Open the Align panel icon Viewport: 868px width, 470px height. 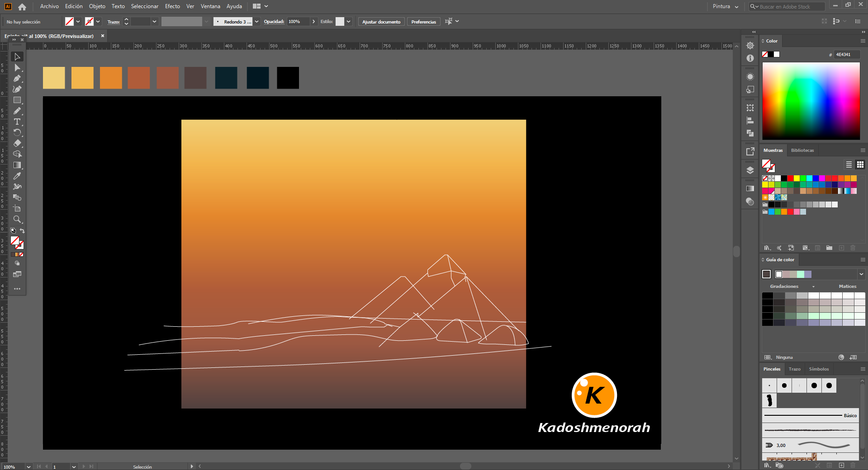(x=750, y=121)
